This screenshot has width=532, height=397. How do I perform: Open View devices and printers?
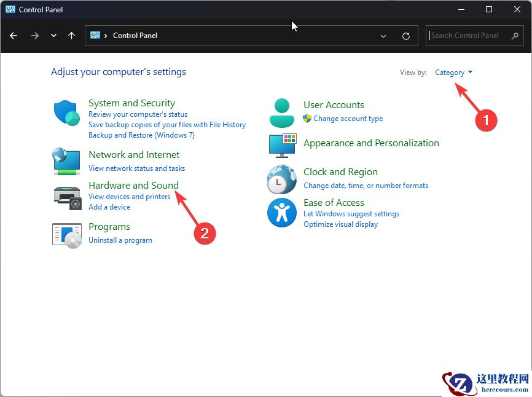point(129,197)
